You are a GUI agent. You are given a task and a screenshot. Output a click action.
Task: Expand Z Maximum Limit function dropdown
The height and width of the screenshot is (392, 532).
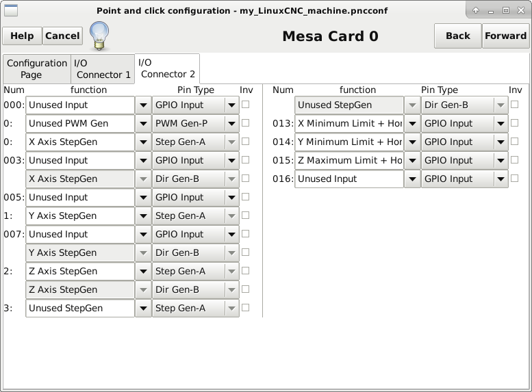click(412, 160)
